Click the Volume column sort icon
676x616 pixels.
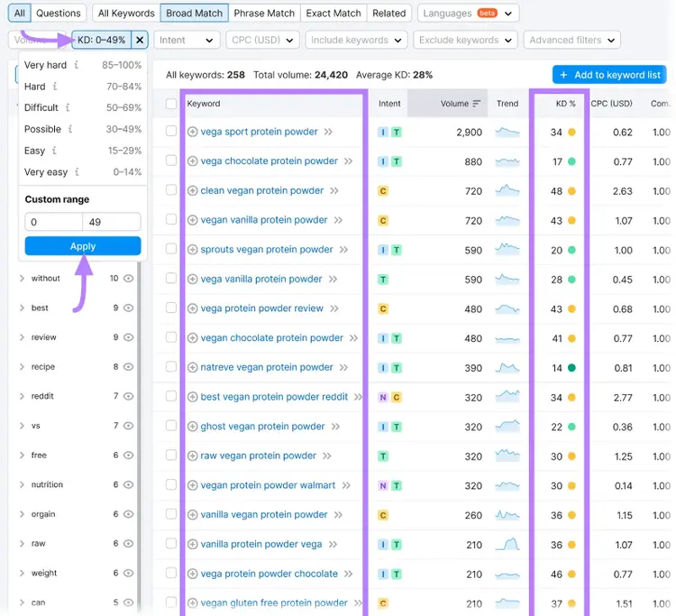pyautogui.click(x=477, y=104)
